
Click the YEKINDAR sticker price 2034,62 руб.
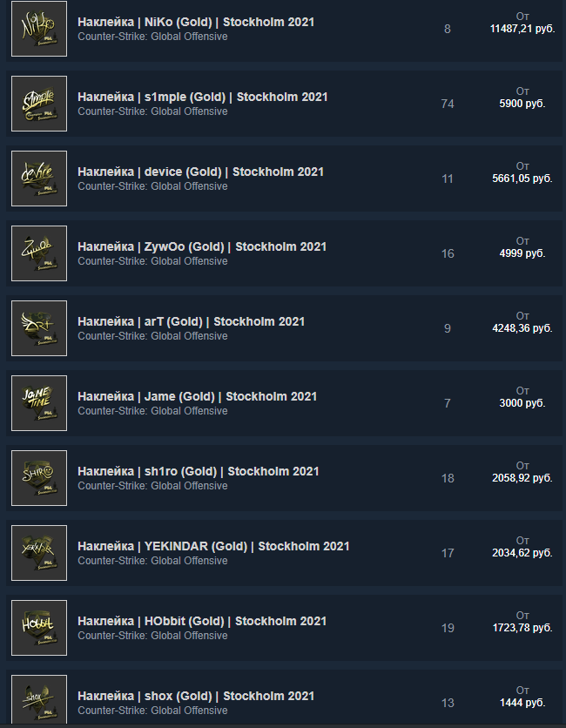[522, 553]
